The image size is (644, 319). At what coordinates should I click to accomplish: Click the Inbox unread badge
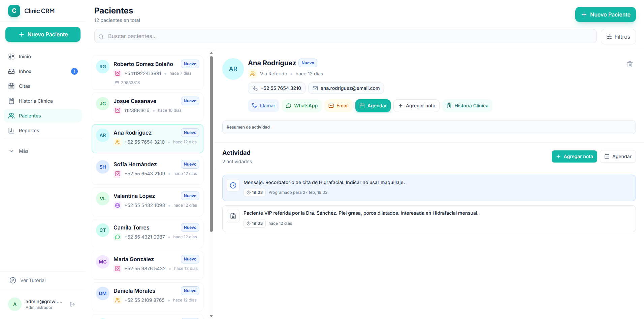coord(74,71)
